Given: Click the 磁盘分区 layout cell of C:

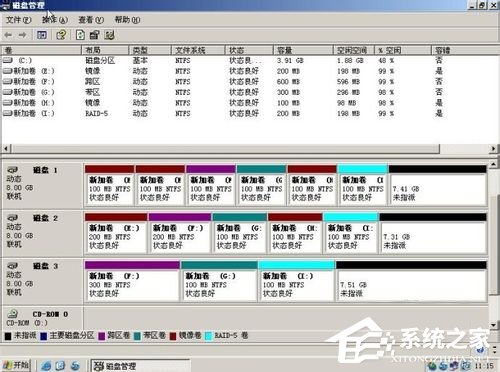Looking at the screenshot, I should 100,61.
